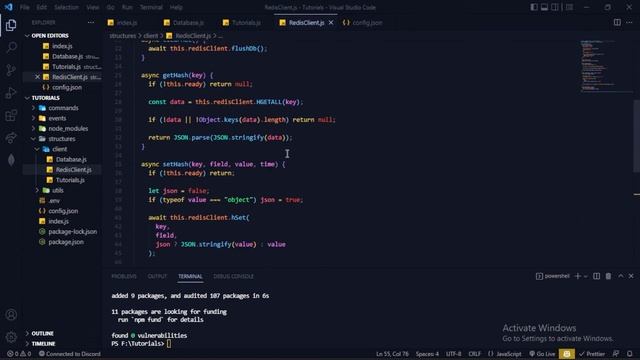Open the Selection menu
The width and height of the screenshot is (640, 360).
pyautogui.click(x=66, y=7)
